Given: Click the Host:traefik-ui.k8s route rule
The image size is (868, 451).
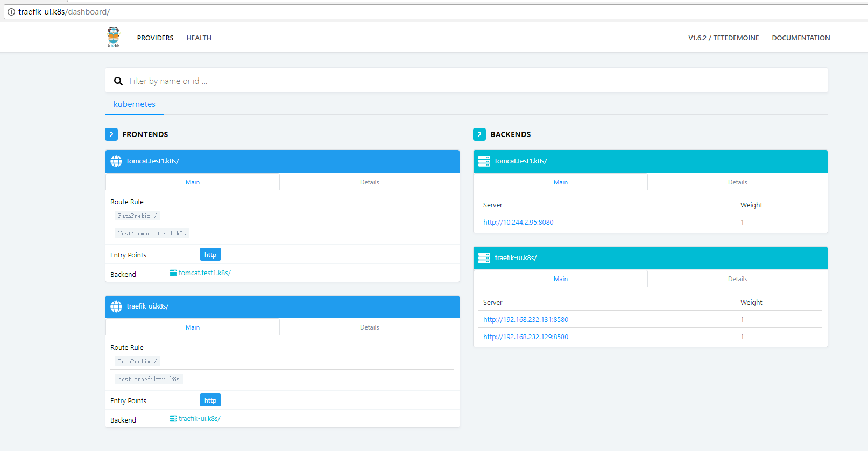Looking at the screenshot, I should [149, 380].
